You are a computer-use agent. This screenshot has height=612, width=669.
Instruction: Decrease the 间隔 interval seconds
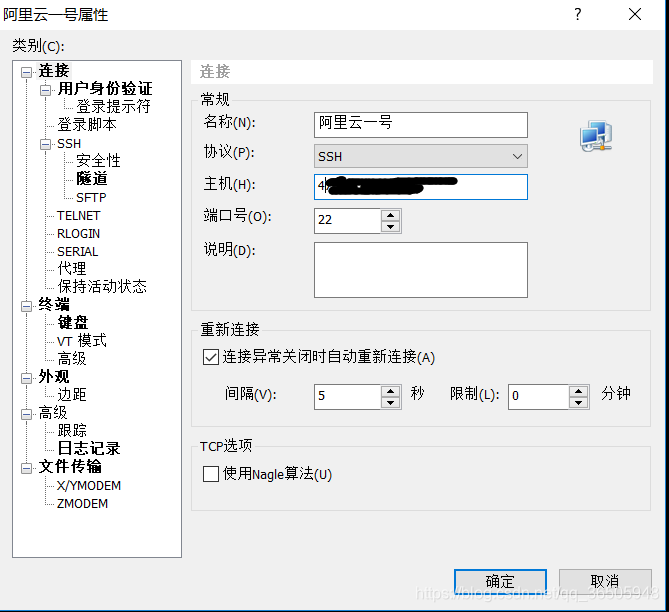tap(390, 403)
